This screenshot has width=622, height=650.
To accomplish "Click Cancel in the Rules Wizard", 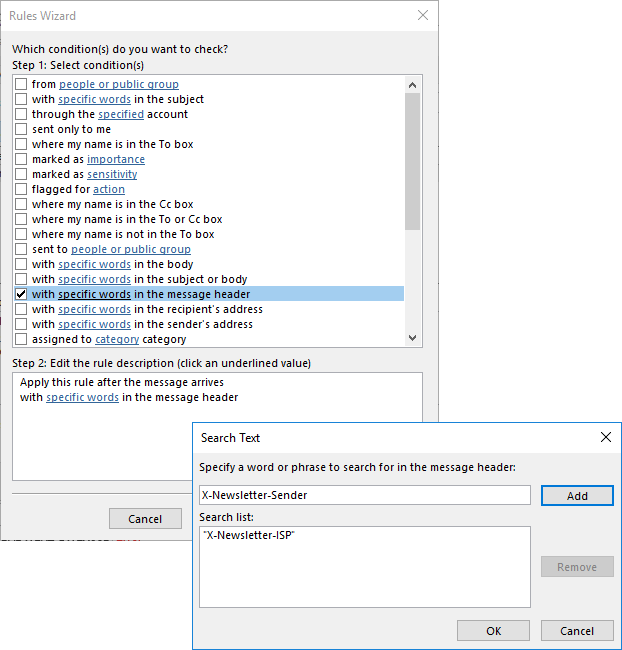I will 145,519.
